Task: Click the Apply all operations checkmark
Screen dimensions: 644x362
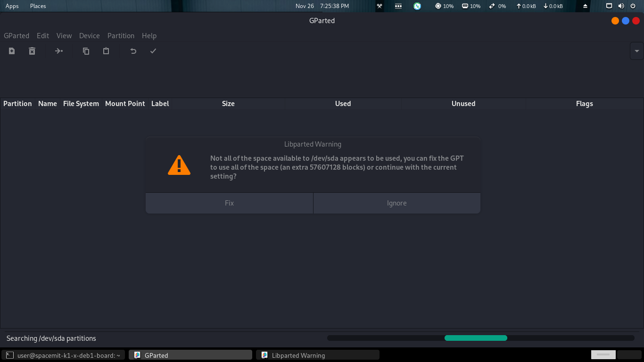Action: (x=153, y=51)
